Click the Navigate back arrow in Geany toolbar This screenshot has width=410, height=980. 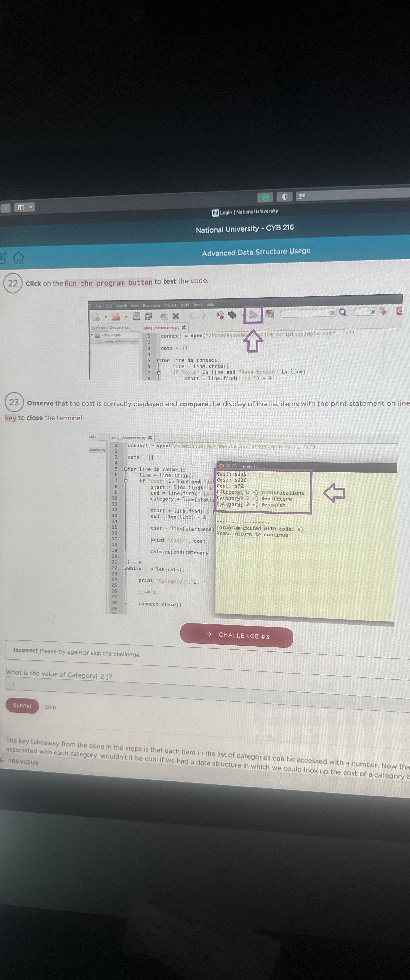pyautogui.click(x=192, y=316)
